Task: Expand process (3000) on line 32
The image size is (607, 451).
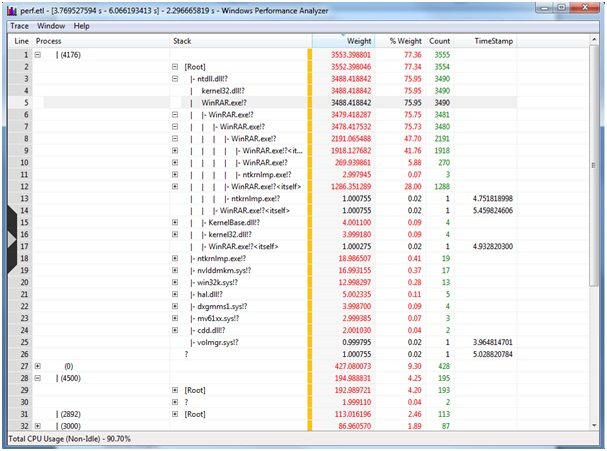Action: click(38, 426)
